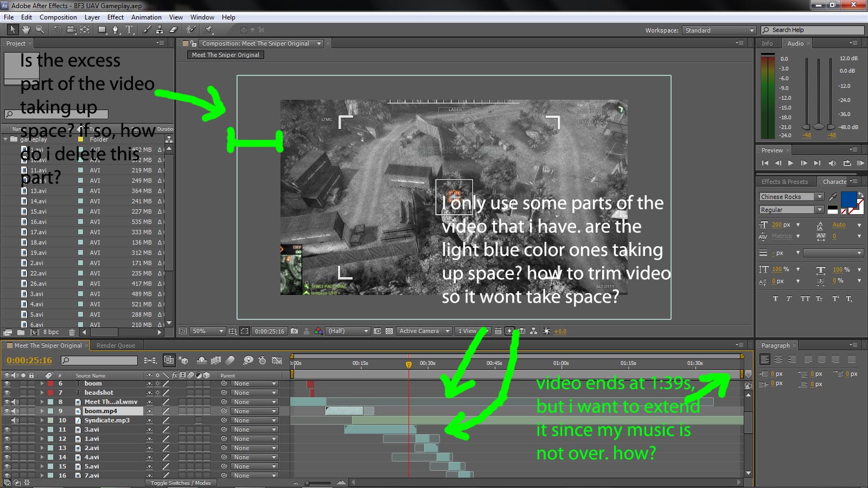Screen dimensions: 868x488
Task: Open the (Half) resolution dropdown
Action: (348, 331)
